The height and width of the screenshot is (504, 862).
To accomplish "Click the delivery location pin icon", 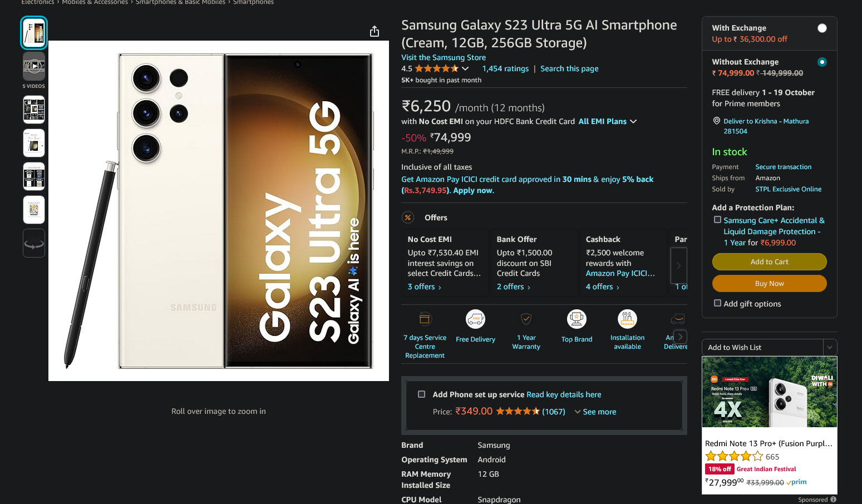I will (x=717, y=121).
